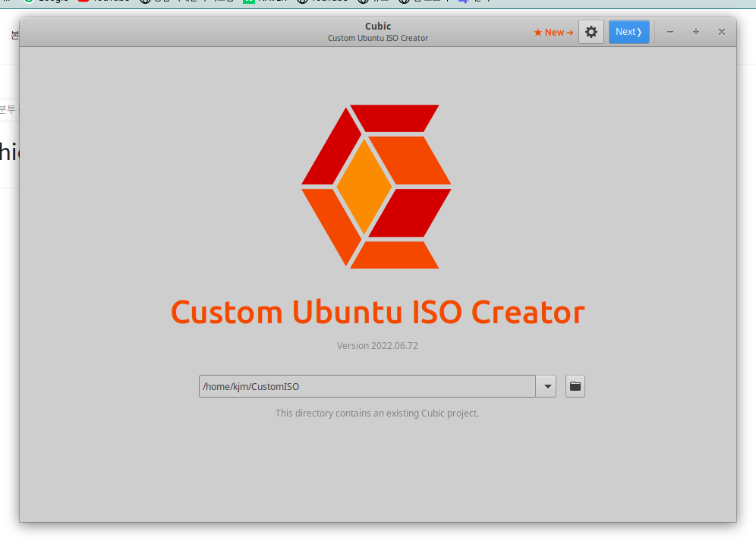
Task: Click the Version 2022.06.72 text
Action: coord(377,346)
